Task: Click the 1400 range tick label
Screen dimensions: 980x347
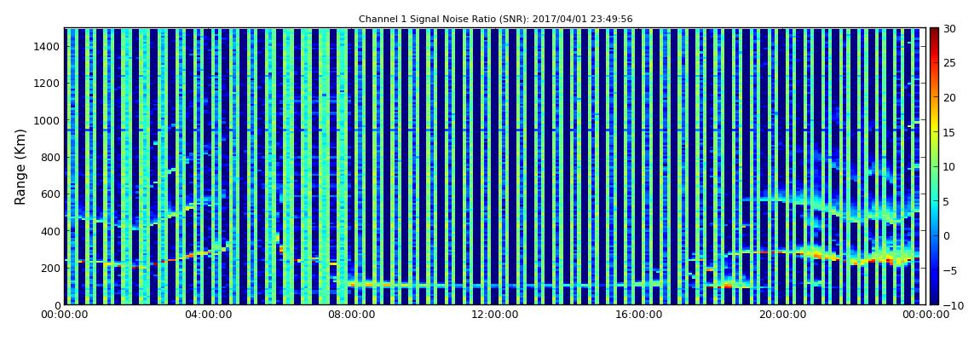Action: (x=48, y=46)
